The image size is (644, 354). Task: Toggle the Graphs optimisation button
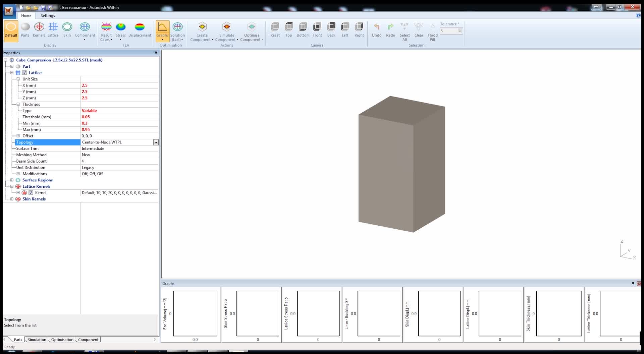[162, 32]
